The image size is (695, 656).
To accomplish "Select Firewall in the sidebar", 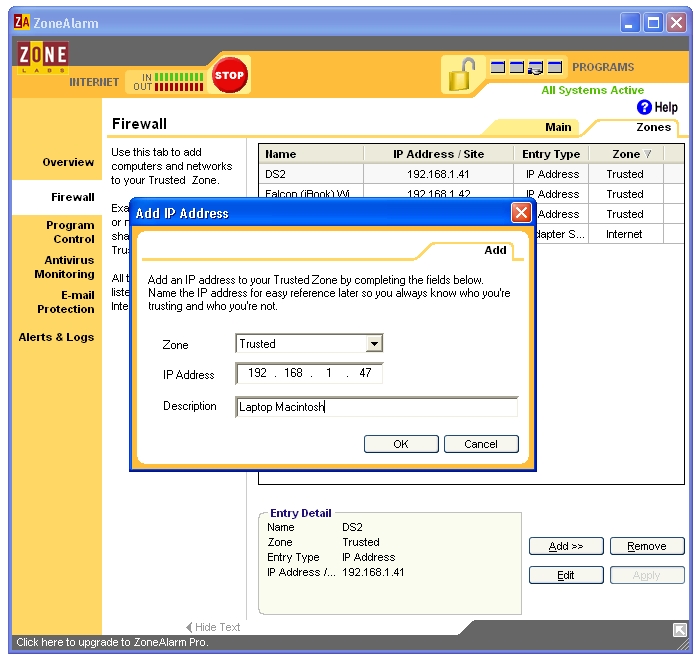I will pos(73,197).
